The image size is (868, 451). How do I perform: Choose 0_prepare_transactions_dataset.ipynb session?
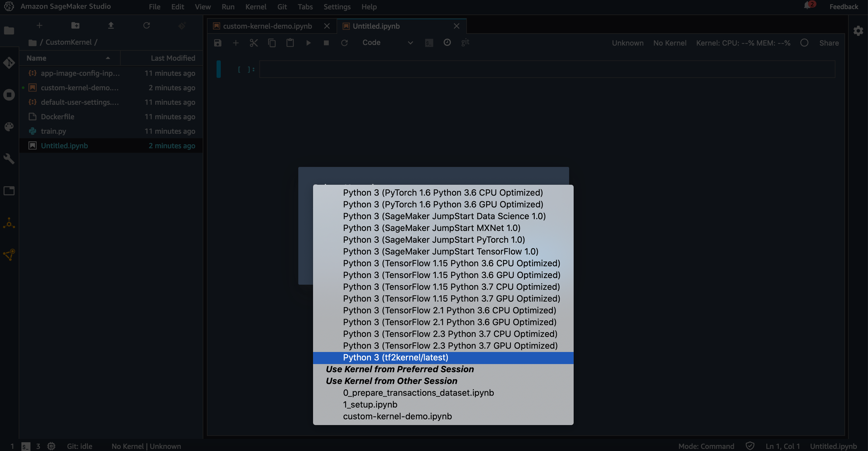coord(443,393)
